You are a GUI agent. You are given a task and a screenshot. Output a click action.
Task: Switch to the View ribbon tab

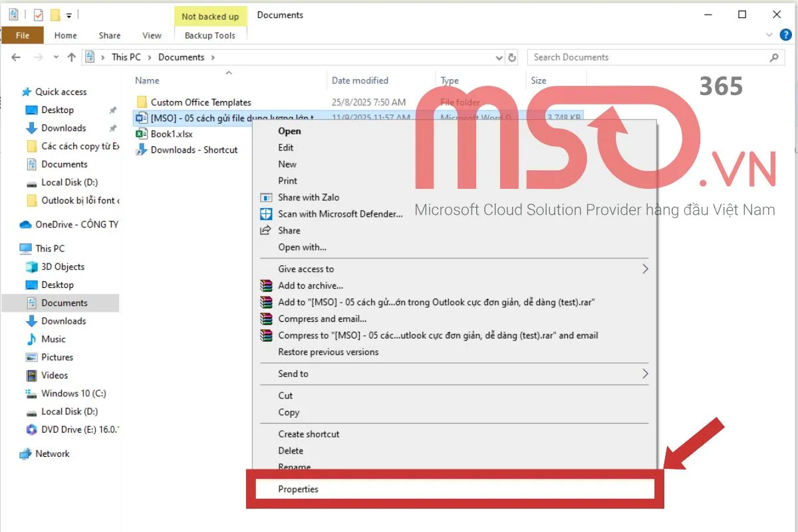[x=152, y=35]
